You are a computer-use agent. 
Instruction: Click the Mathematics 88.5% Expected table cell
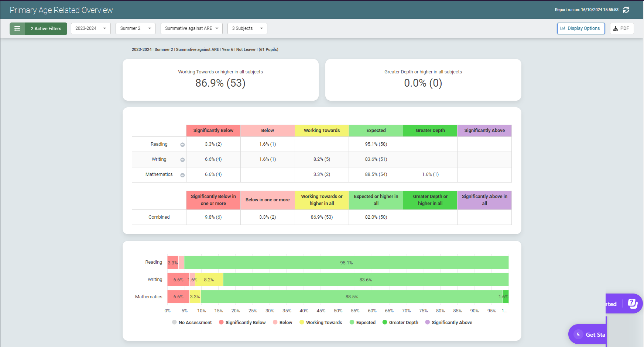376,174
